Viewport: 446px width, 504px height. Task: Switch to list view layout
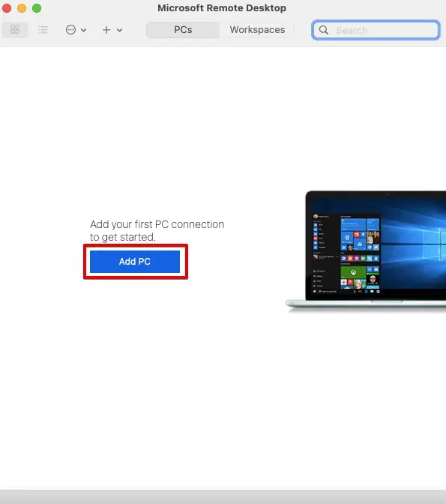(x=43, y=29)
